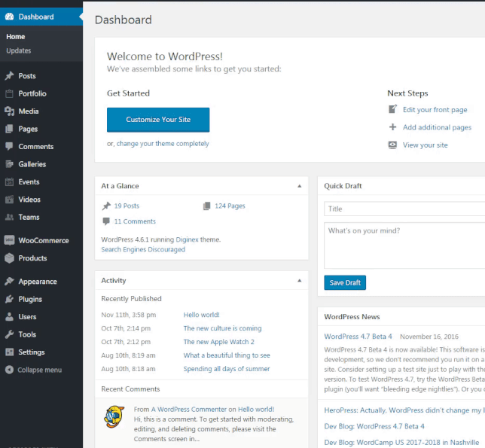The height and width of the screenshot is (448, 485).
Task: Click the Settings sliders icon
Action: 9,352
